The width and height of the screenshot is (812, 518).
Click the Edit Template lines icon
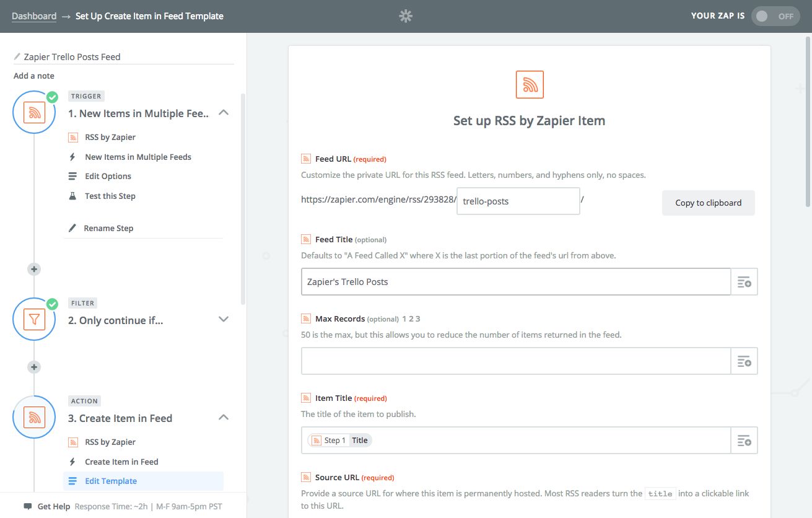[72, 481]
